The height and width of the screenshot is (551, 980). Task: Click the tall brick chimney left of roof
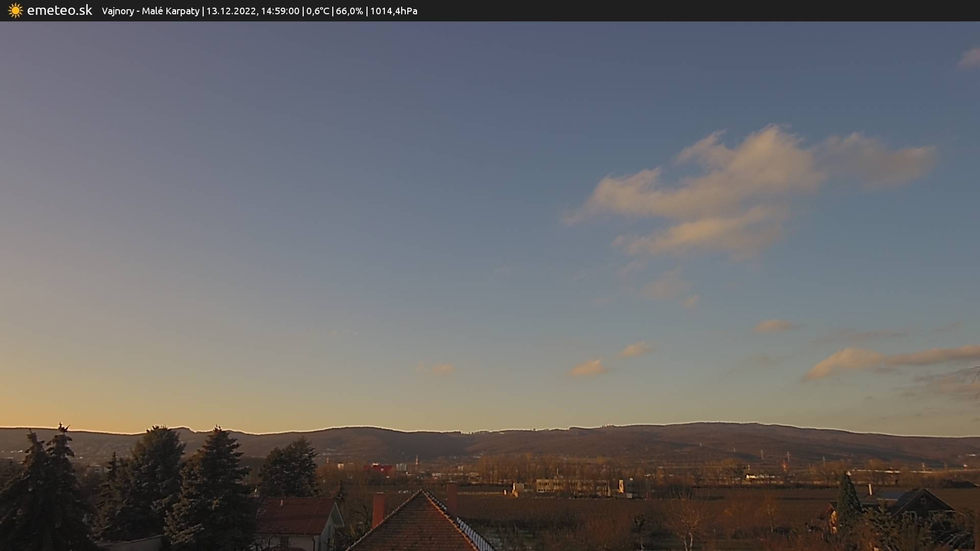coord(378,509)
